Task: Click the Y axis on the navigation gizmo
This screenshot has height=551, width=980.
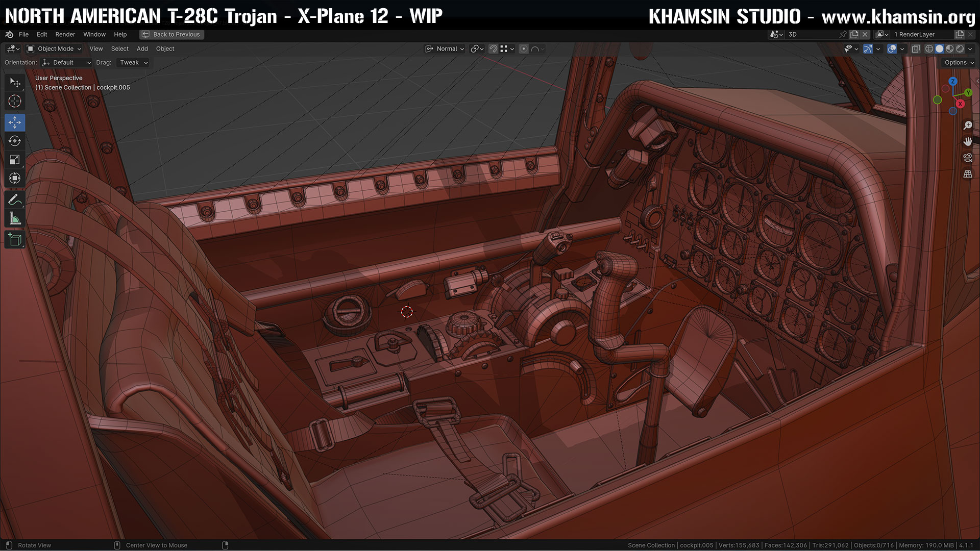Action: 968,93
